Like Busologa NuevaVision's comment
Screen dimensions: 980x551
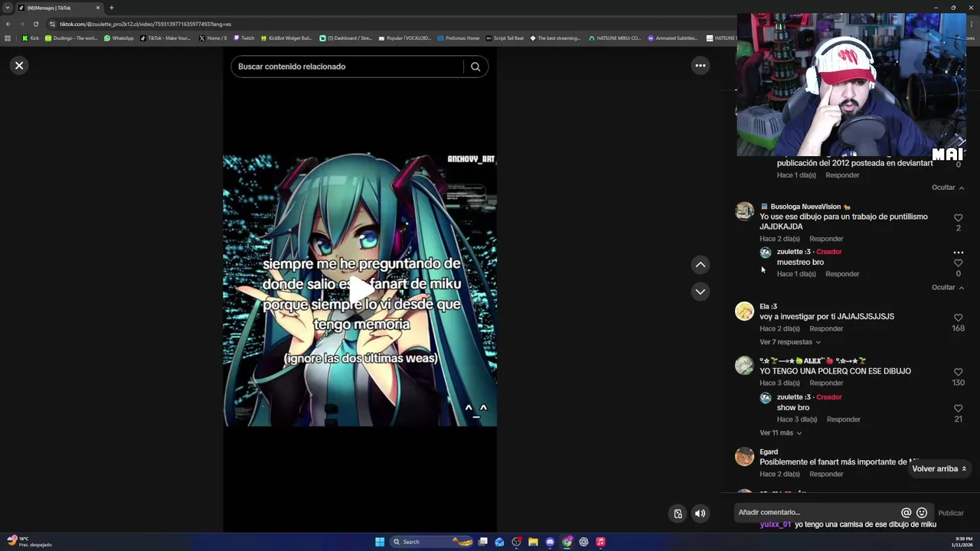point(958,218)
